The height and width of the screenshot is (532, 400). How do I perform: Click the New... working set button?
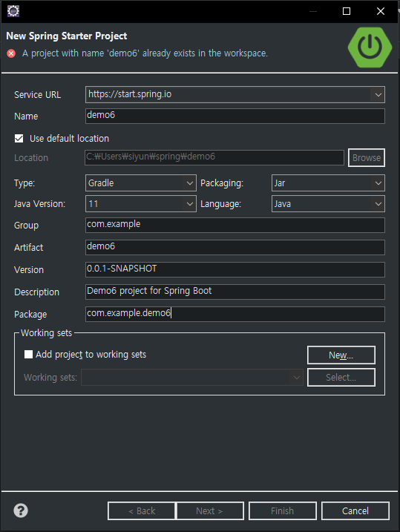[x=341, y=355]
